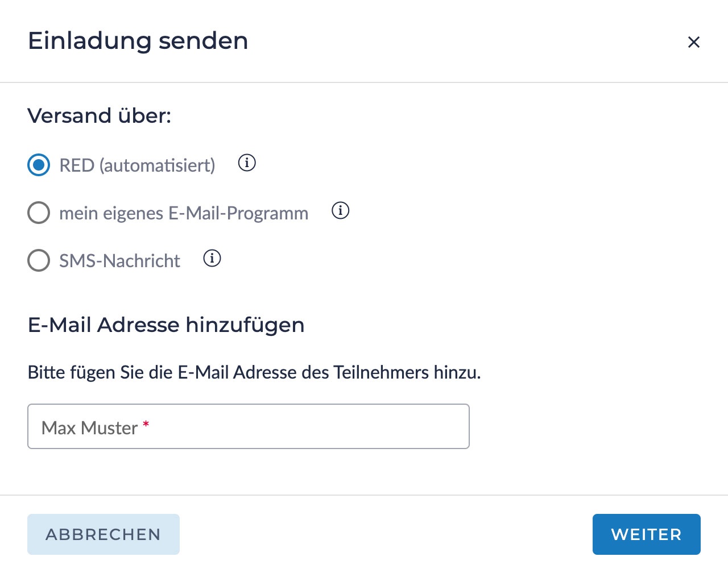Click the E-Mail Adresse hinzufügen heading

coord(166,325)
